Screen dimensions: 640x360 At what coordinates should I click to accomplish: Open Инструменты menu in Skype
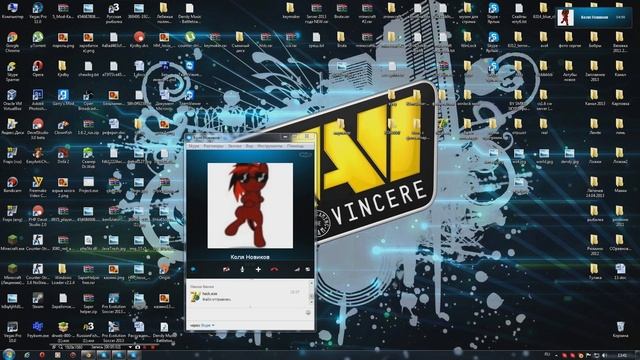pyautogui.click(x=269, y=146)
